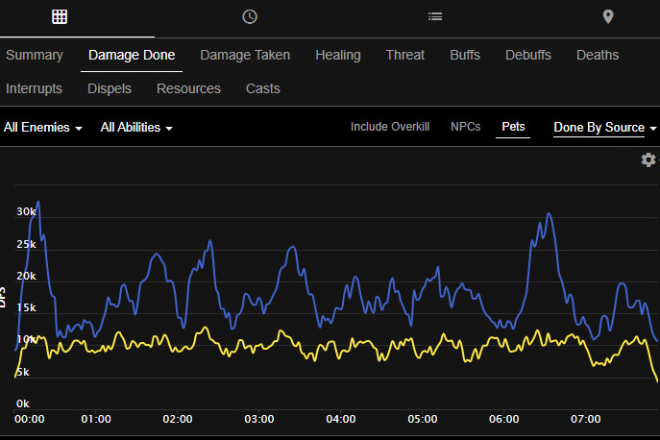This screenshot has width=660, height=440.
Task: Toggle the NPCs filter
Action: click(465, 127)
